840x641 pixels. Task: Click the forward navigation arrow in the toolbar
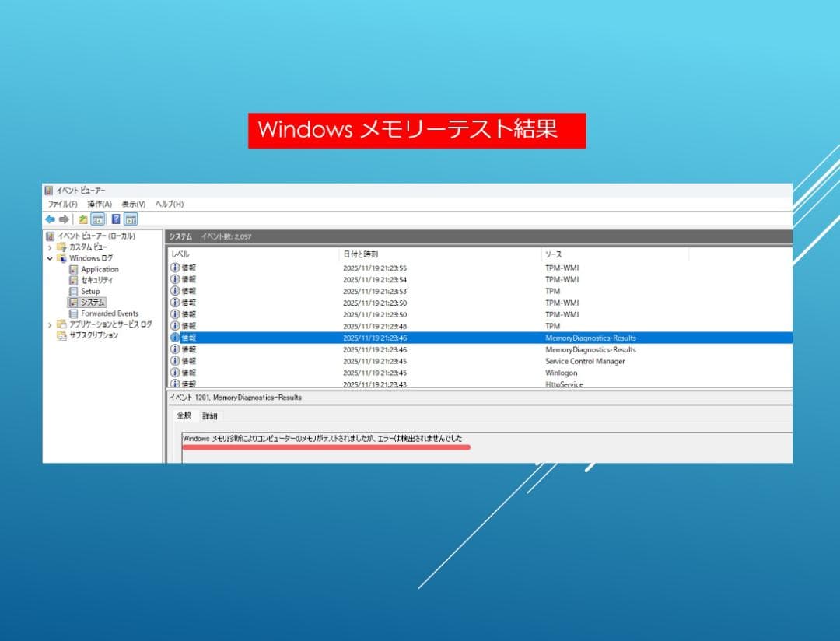65,219
